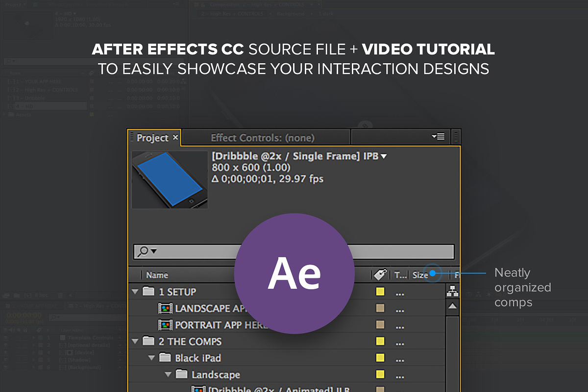The image size is (588, 392).
Task: Collapse the Landscape folder
Action: click(168, 375)
